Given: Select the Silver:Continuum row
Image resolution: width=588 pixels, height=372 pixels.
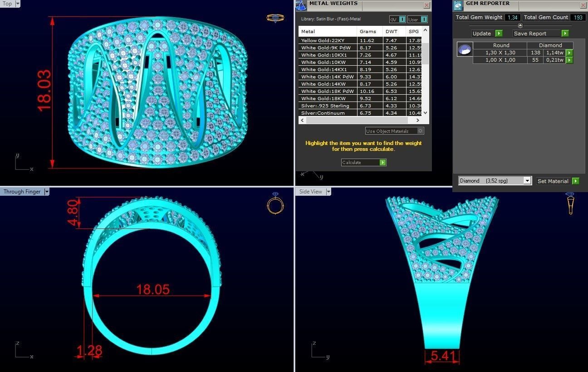Looking at the screenshot, I should (x=360, y=113).
